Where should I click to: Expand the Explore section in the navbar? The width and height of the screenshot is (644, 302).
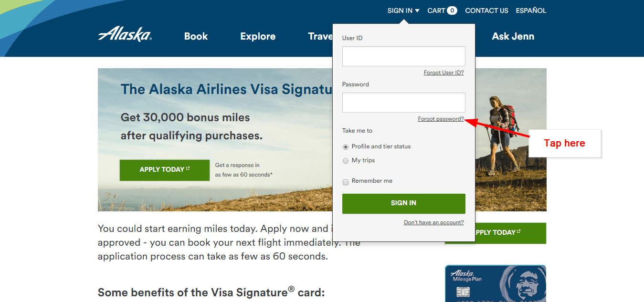258,36
